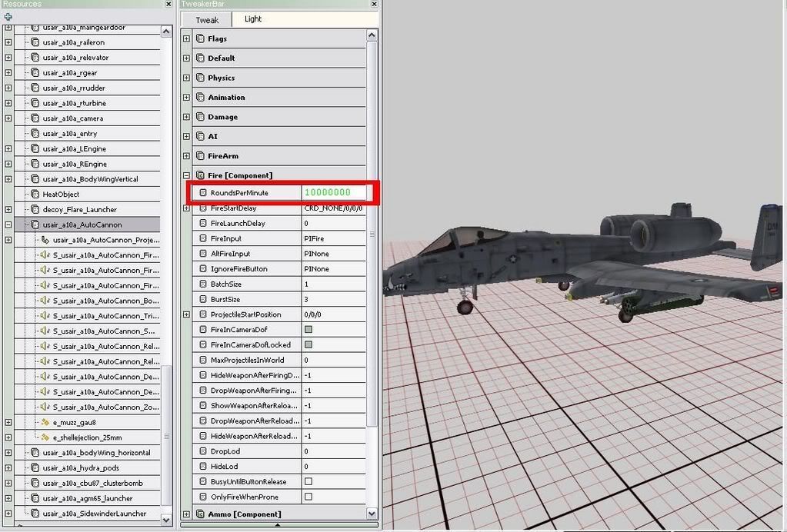Select usair_a10a_agm65_launcher in the tree
Screen dimensions: 787x532
87,498
